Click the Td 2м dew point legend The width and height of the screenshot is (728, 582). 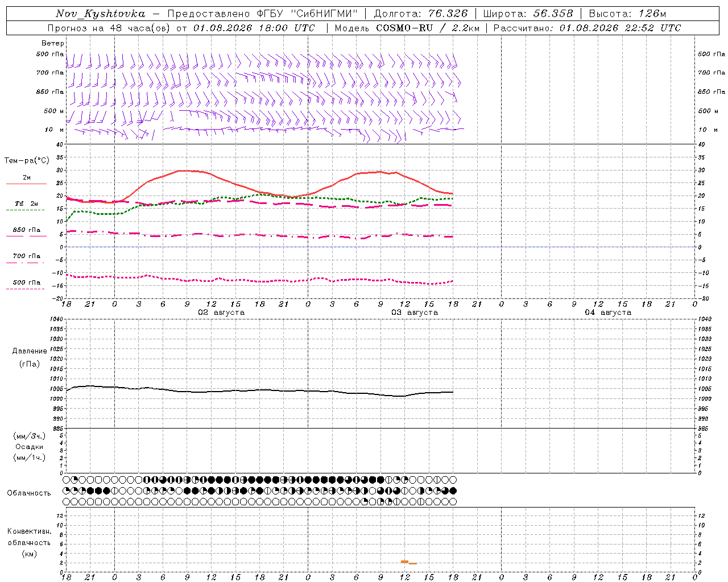(x=26, y=206)
